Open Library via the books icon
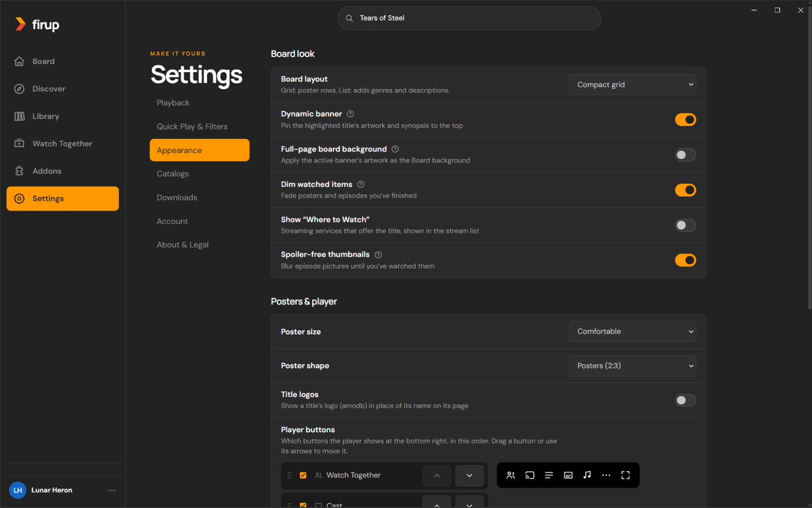 [19, 116]
